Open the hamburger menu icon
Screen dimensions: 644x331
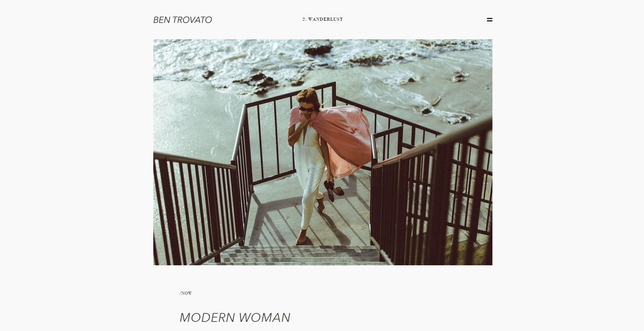click(x=490, y=20)
